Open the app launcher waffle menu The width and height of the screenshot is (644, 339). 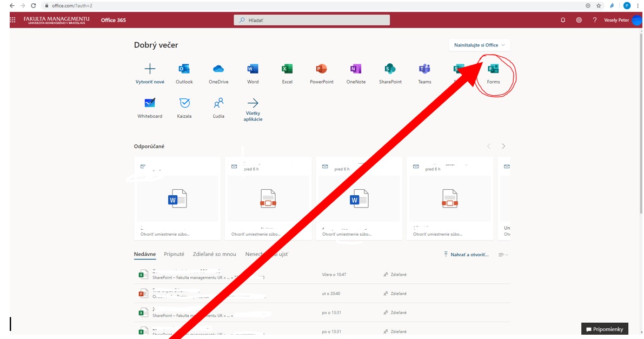click(13, 20)
